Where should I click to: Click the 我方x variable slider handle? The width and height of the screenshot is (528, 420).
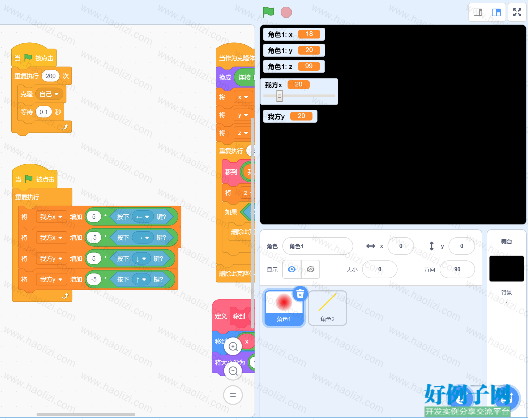[280, 96]
